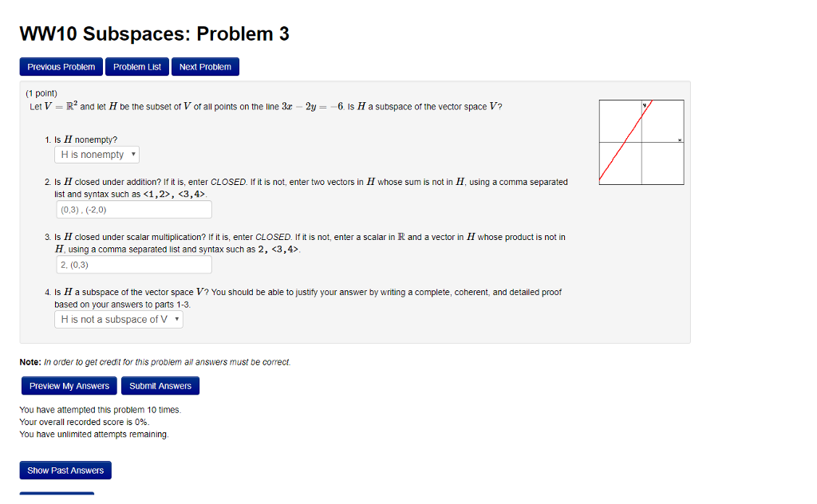Advance to the Next Problem

click(205, 66)
